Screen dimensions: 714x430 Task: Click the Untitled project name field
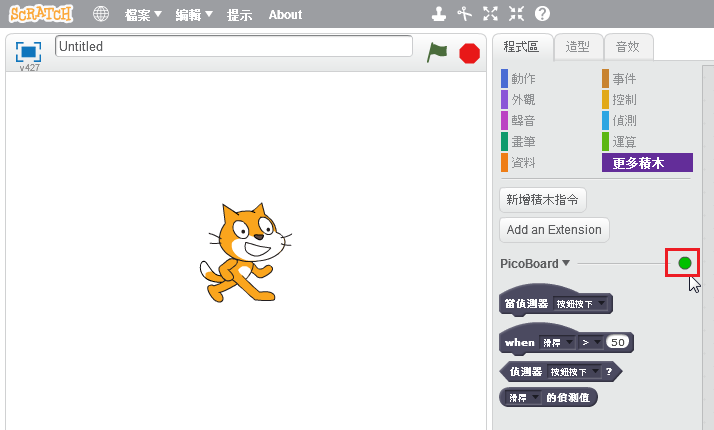[x=234, y=46]
